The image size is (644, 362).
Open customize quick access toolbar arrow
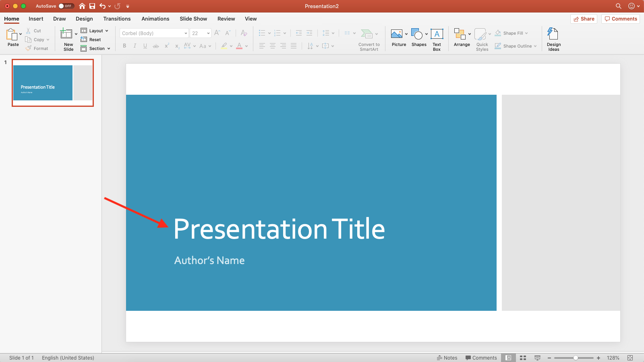(x=128, y=6)
